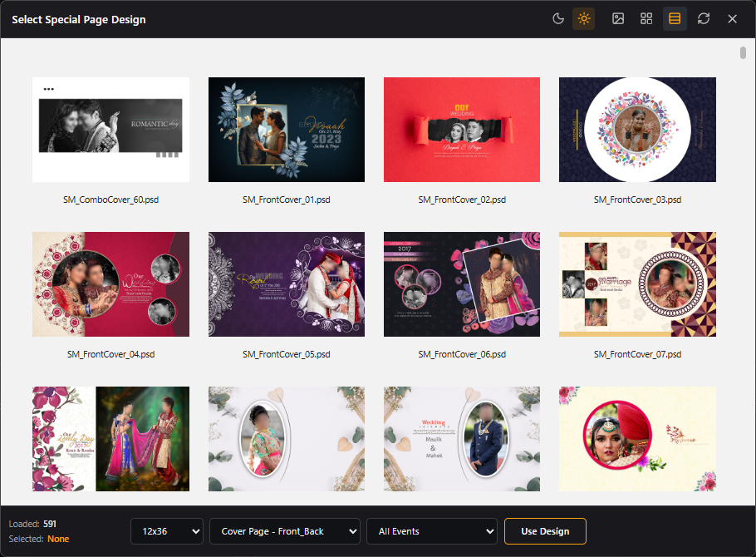Switch to light theme sun icon
756x557 pixels.
[x=583, y=19]
